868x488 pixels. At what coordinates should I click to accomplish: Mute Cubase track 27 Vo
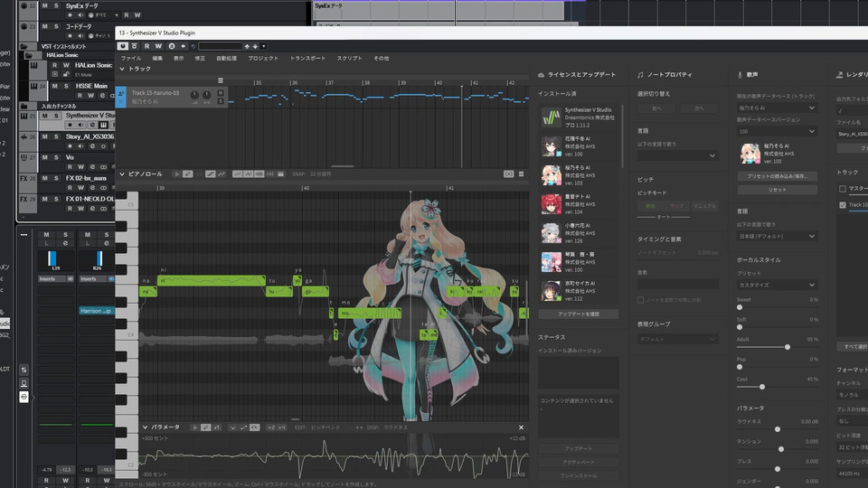point(45,157)
